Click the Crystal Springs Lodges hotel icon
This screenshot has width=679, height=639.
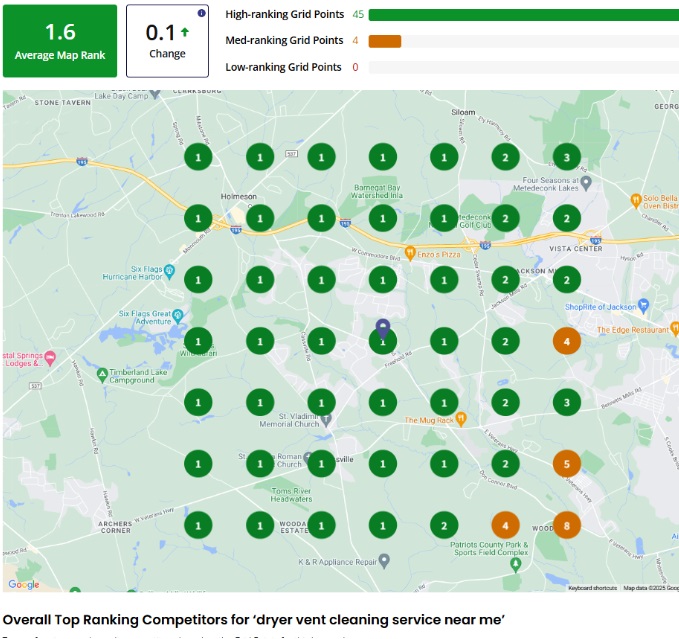tap(50, 358)
